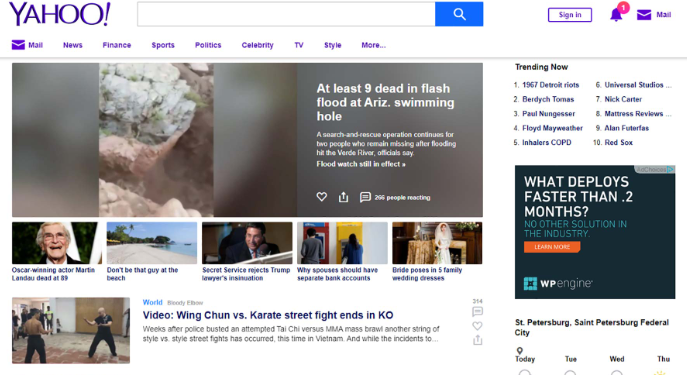Viewport: 687px width, 375px height.
Task: Select trending topic 1967 Detroit riots
Action: tap(551, 85)
